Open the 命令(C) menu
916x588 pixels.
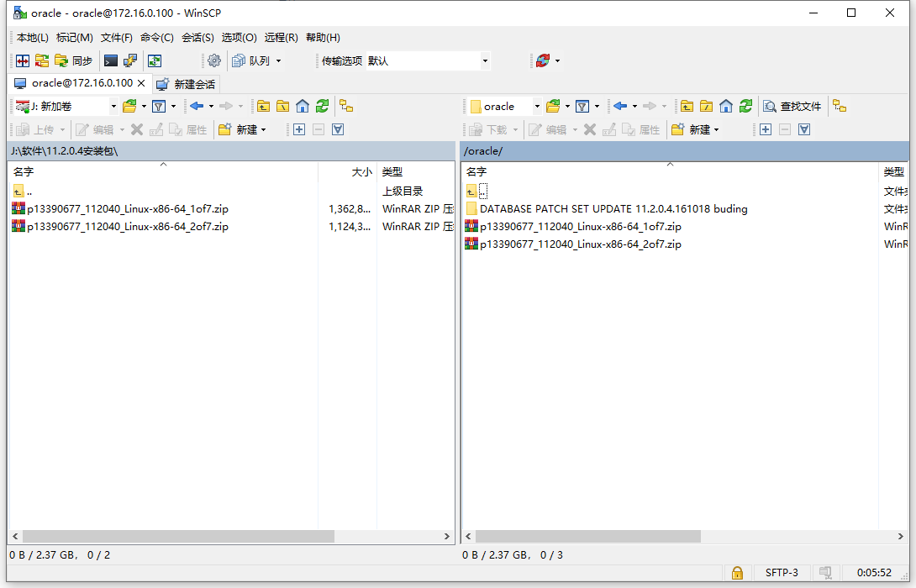click(x=156, y=37)
